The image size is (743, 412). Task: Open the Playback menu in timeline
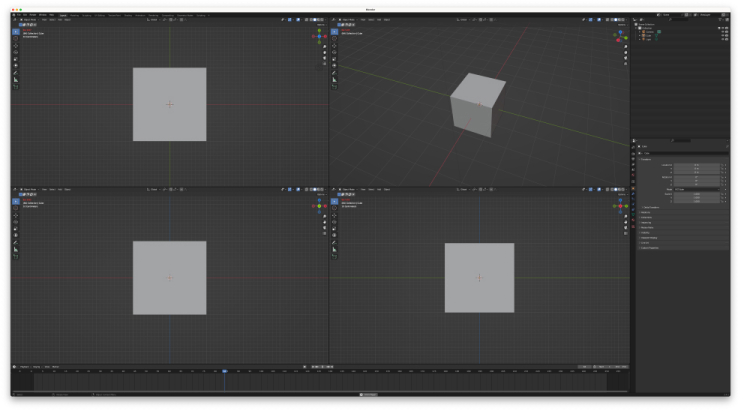[x=24, y=366]
